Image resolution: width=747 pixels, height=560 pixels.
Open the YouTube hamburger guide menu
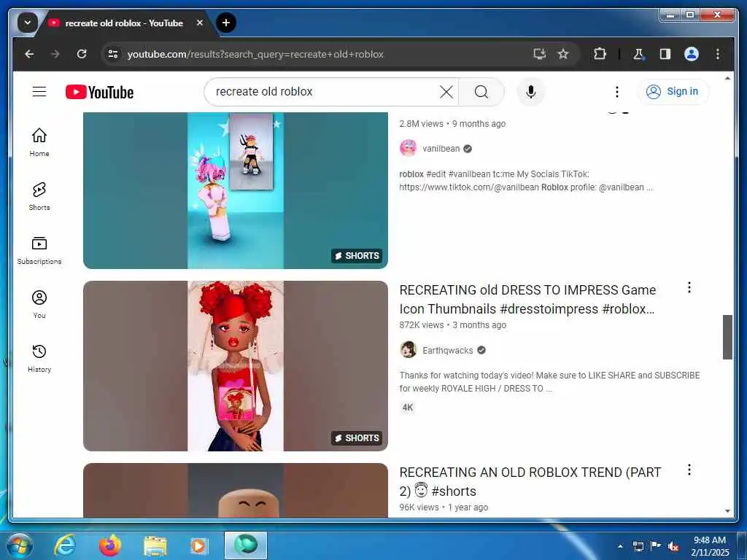[39, 91]
